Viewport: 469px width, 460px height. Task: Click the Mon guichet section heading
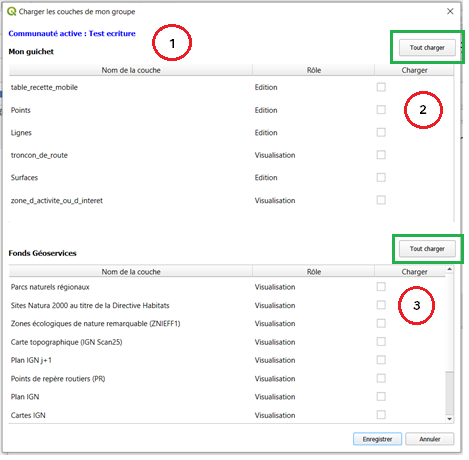tap(31, 52)
